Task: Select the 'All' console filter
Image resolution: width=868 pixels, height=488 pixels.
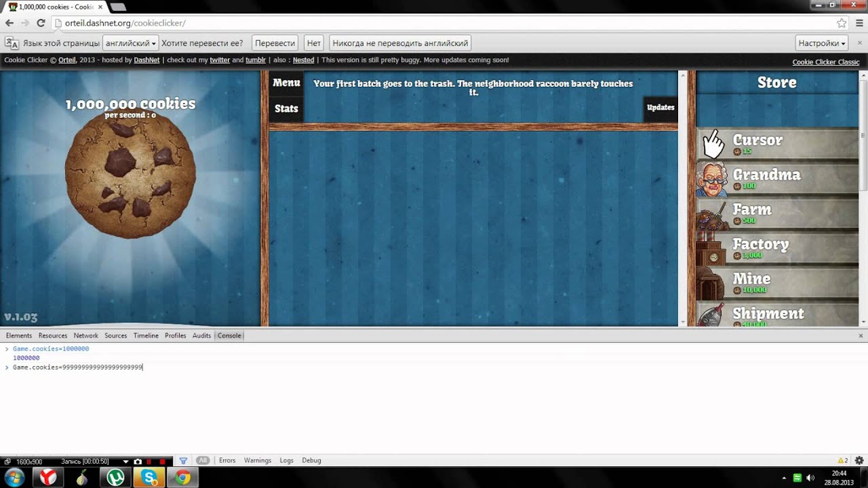Action: 203,460
